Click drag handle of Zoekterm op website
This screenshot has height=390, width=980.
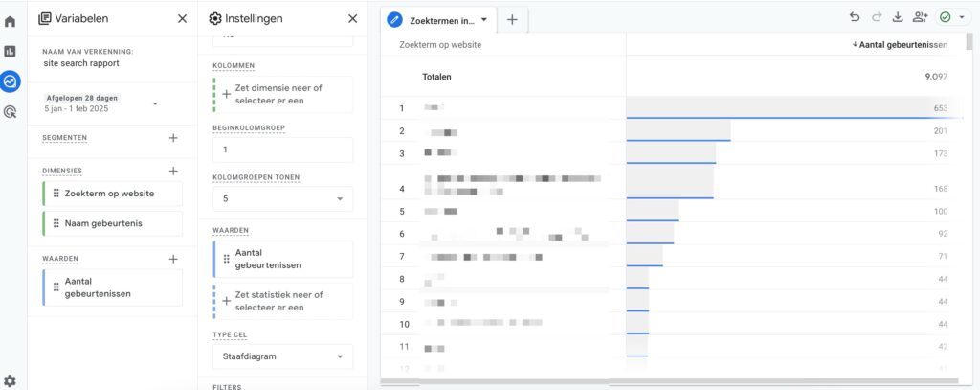click(x=56, y=194)
